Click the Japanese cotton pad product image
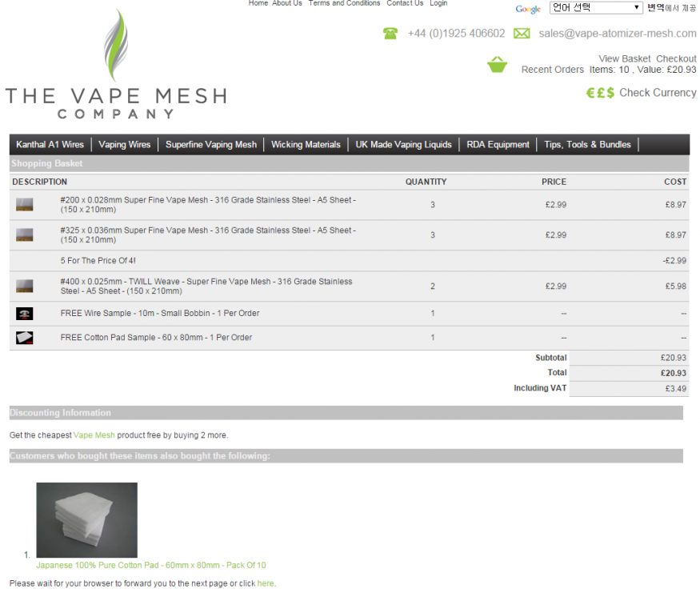This screenshot has height=593, width=700. click(87, 519)
